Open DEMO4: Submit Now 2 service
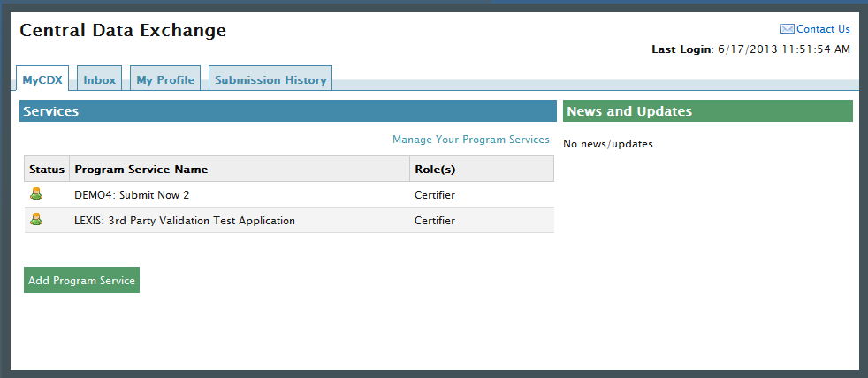The width and height of the screenshot is (868, 378). pyautogui.click(x=132, y=195)
